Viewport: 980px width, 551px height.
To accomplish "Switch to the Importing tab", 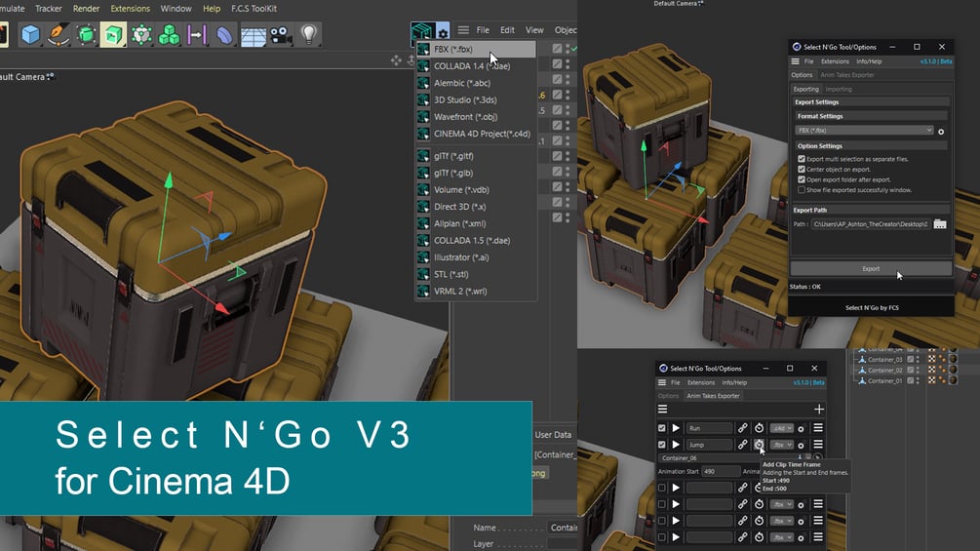I will tap(839, 89).
